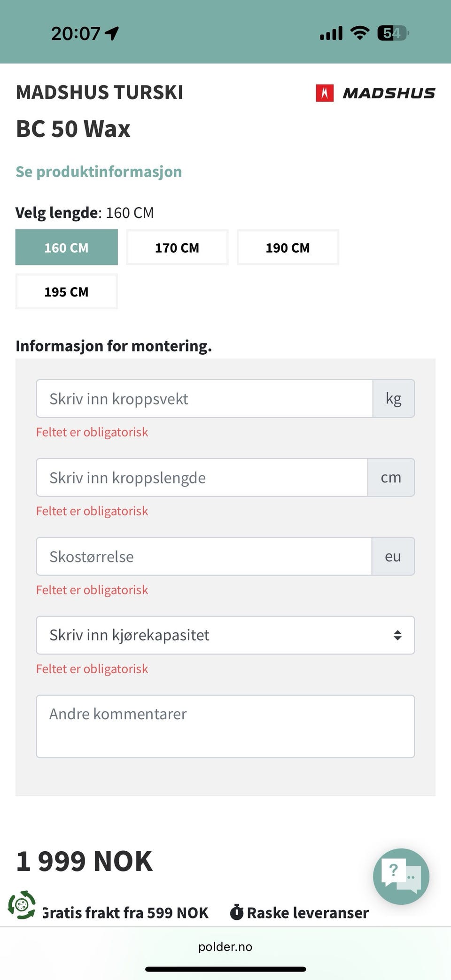Viewport: 451px width, 980px height.
Task: Tap the battery indicator in status bar
Action: click(393, 33)
